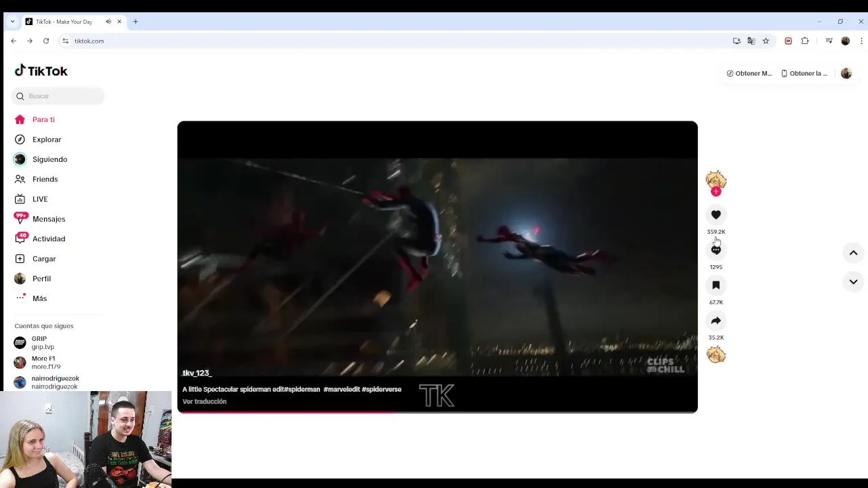Image resolution: width=868 pixels, height=488 pixels.
Task: Open the Actividad notifications
Action: 49,239
